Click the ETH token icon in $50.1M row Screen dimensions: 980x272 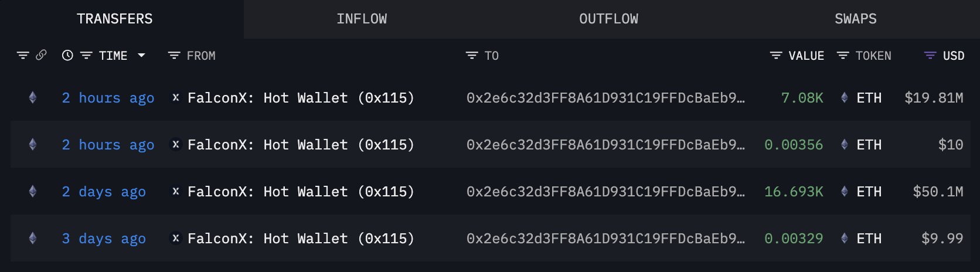[844, 192]
